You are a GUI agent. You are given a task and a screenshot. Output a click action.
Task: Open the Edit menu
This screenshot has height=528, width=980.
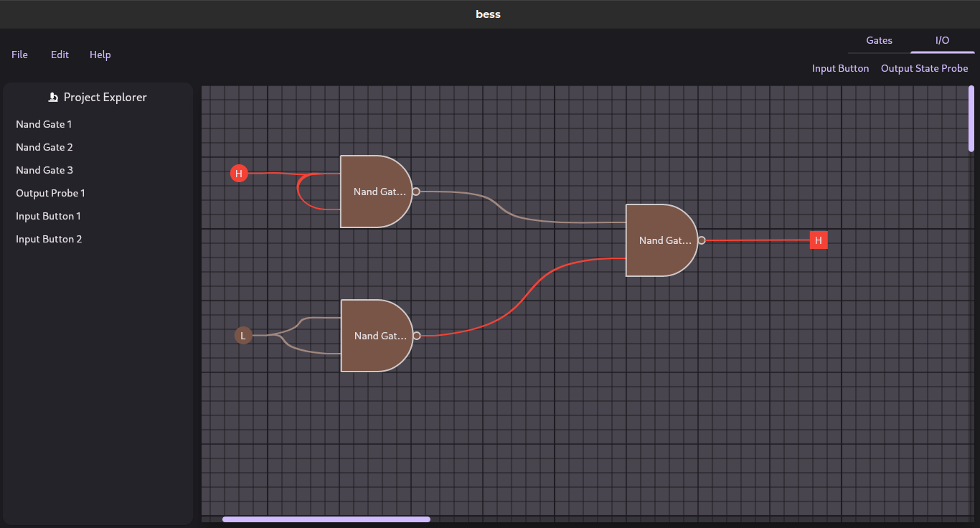tap(60, 55)
